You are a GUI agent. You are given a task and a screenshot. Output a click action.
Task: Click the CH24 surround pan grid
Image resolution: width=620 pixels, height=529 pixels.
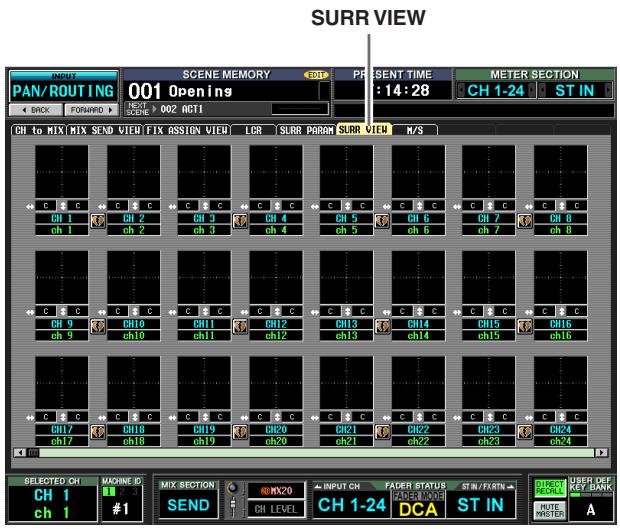click(x=561, y=383)
